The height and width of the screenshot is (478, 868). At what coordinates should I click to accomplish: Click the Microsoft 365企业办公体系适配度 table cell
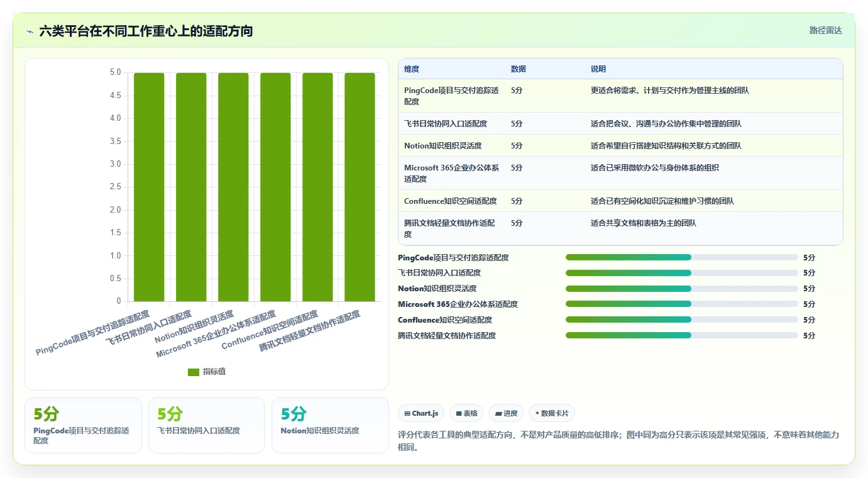coord(451,173)
